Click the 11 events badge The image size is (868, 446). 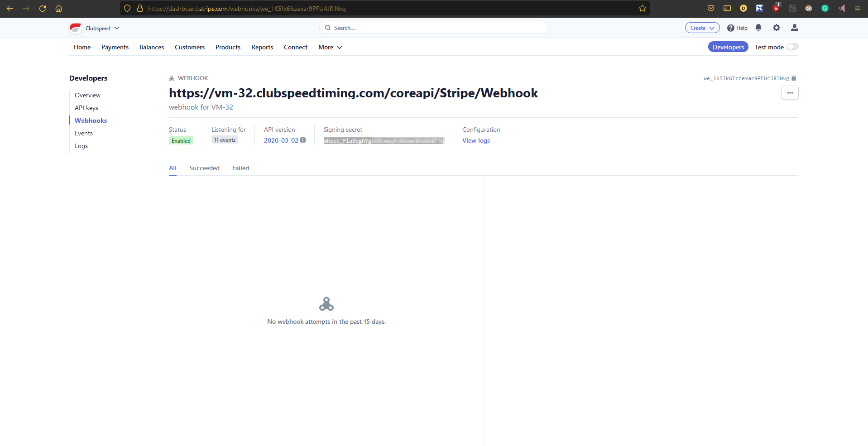click(x=225, y=140)
